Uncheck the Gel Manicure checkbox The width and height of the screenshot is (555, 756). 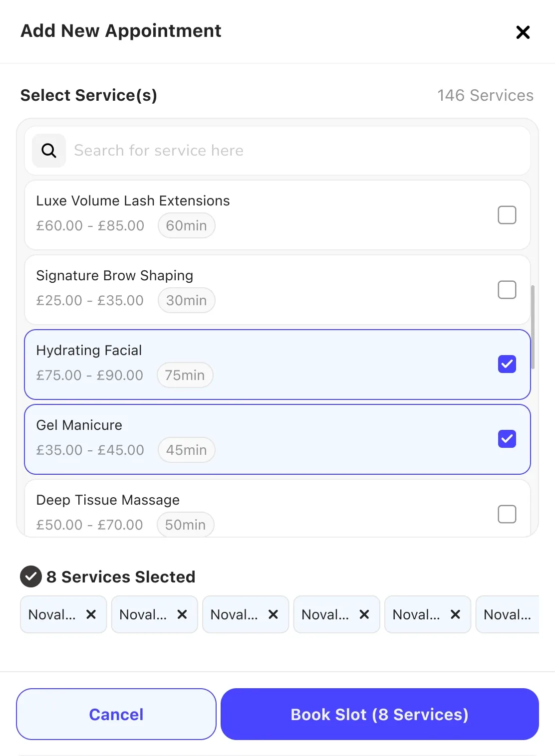click(507, 439)
